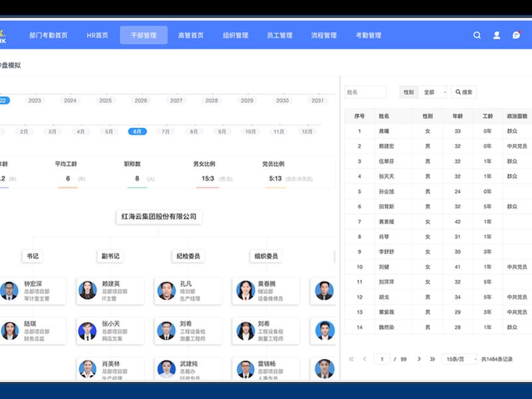This screenshot has height=399, width=532.
Task: Click the 书记 position node
Action: click(x=33, y=256)
